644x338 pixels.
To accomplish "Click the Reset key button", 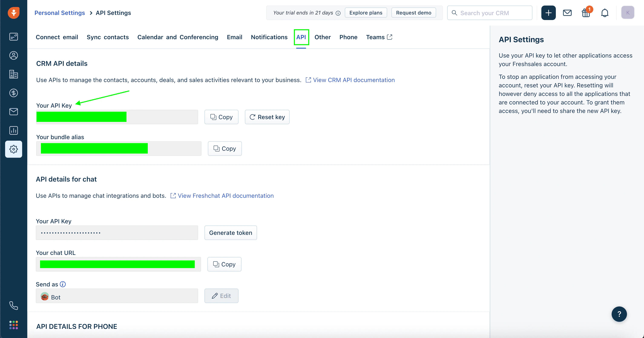I will point(267,117).
